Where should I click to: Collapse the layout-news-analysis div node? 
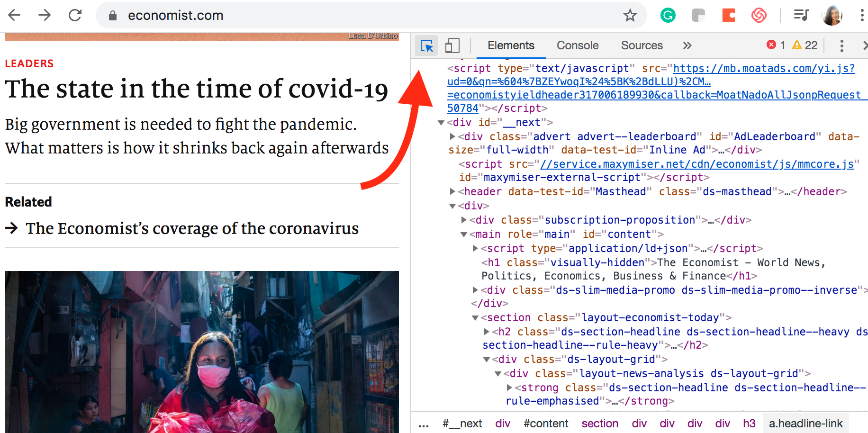[x=498, y=374]
